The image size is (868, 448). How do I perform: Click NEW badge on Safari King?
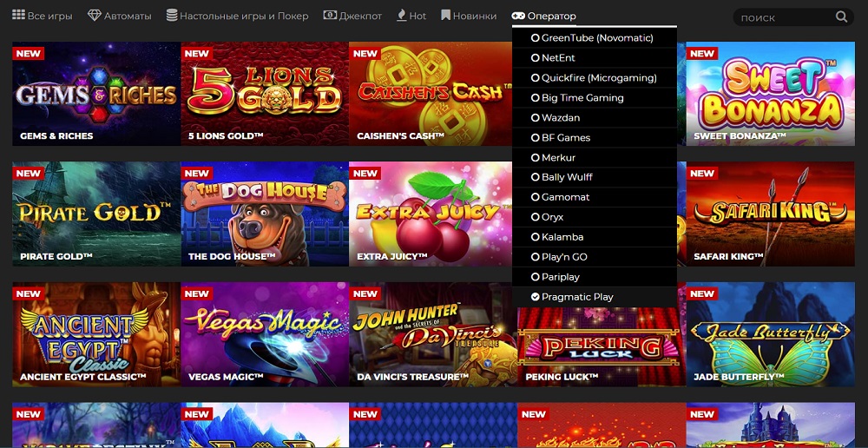702,174
